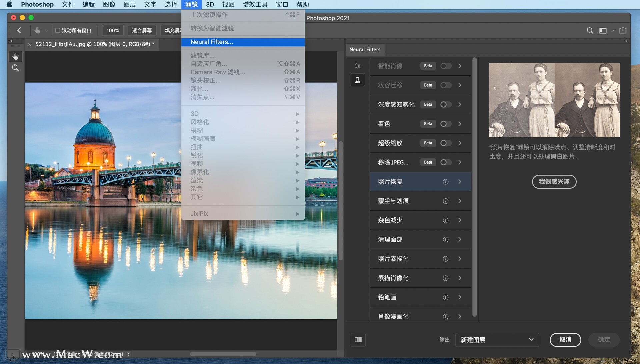Collapse the Neural Filters panel arrows
Viewport: 640px width, 364px height.
tap(626, 41)
